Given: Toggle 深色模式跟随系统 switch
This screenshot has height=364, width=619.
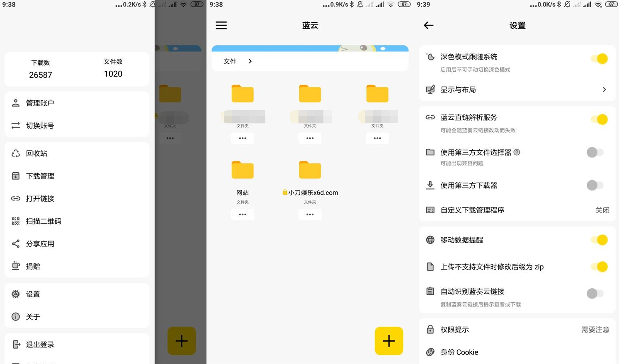Looking at the screenshot, I should [x=600, y=59].
